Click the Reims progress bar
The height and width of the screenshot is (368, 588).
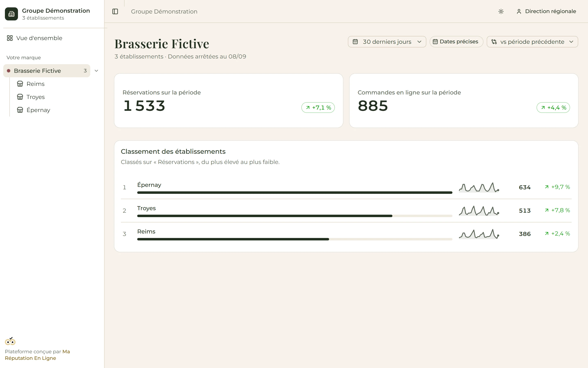295,239
